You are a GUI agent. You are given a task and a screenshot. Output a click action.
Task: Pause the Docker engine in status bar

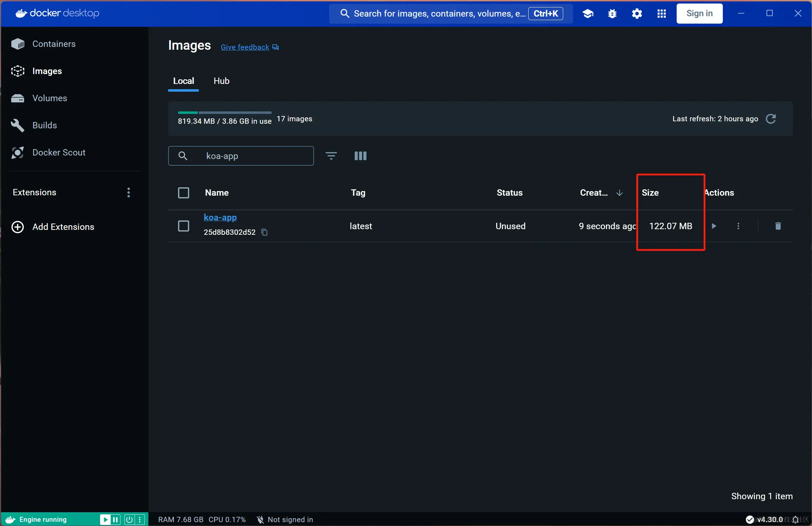[116, 519]
